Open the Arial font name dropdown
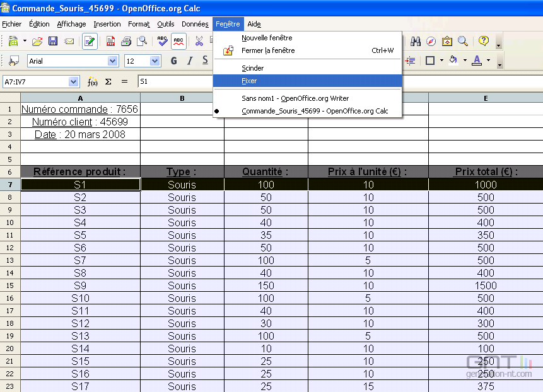Image resolution: width=543 pixels, height=392 pixels. (x=112, y=60)
